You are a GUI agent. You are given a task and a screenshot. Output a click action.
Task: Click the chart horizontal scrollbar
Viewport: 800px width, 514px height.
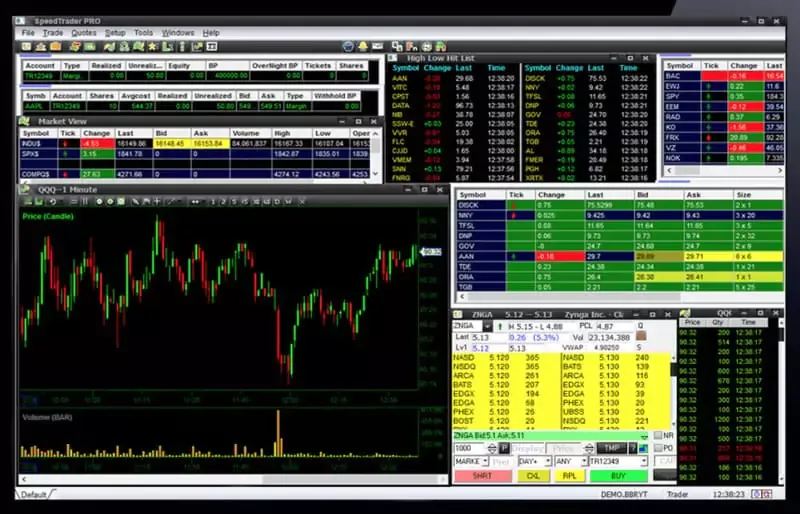(234, 479)
